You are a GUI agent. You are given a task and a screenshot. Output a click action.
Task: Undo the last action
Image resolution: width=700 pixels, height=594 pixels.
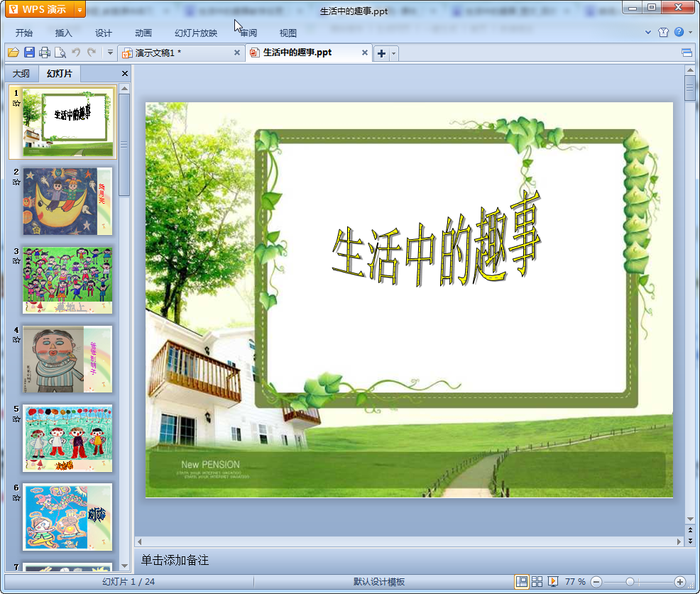pos(76,53)
